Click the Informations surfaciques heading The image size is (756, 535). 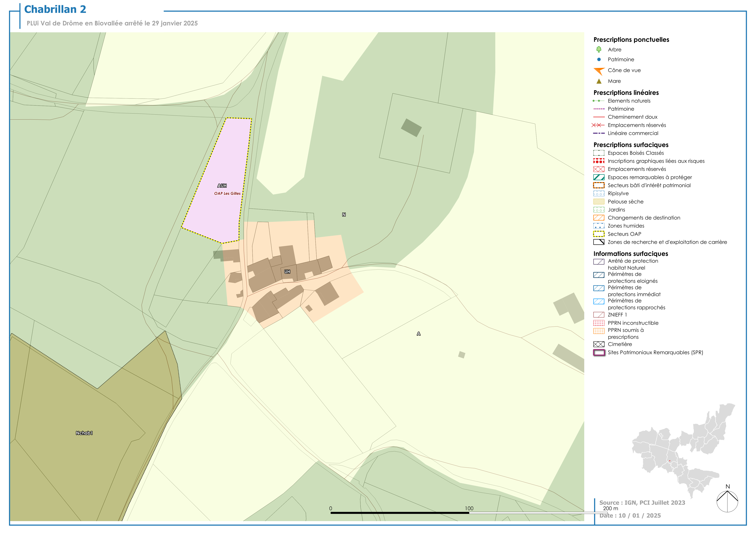point(631,254)
